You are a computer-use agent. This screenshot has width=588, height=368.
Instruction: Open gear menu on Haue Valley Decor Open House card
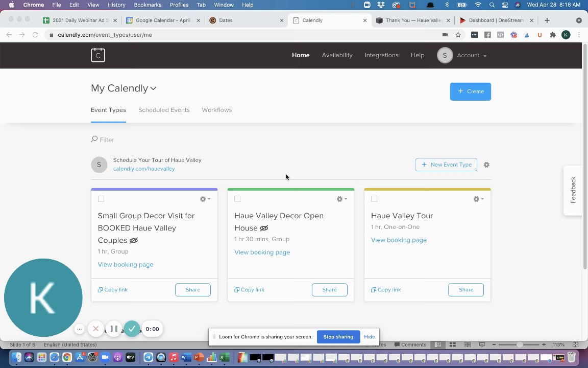(341, 199)
